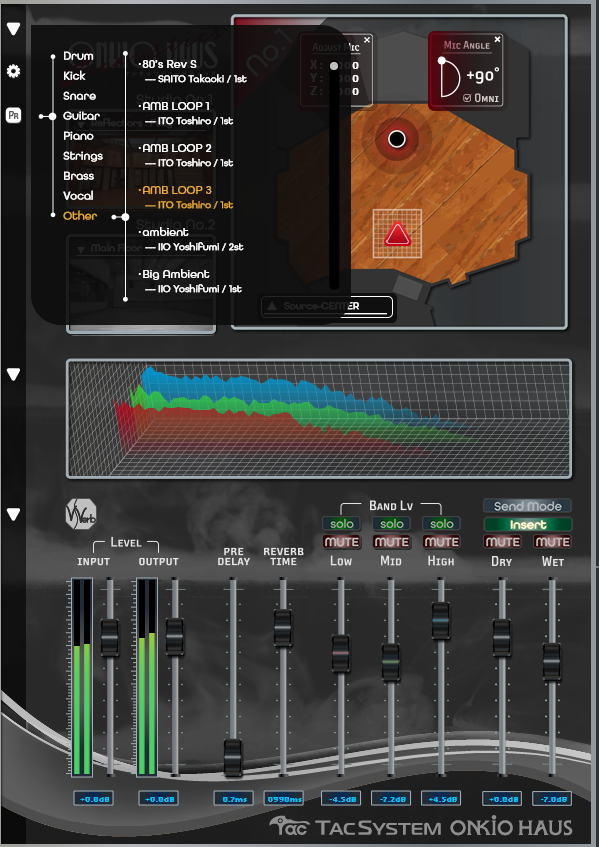Image resolution: width=599 pixels, height=847 pixels.
Task: Click the preset list scrollbar handle
Action: coord(334,66)
